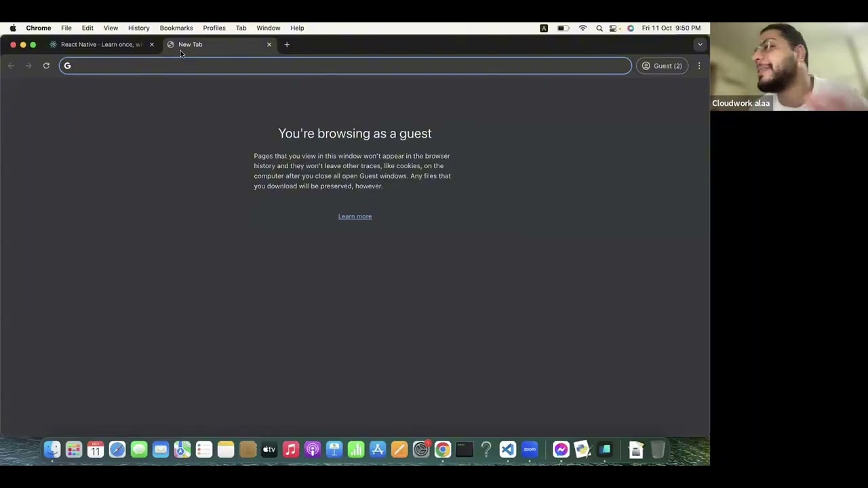This screenshot has width=868, height=488.
Task: Open the View menu
Action: (x=111, y=28)
